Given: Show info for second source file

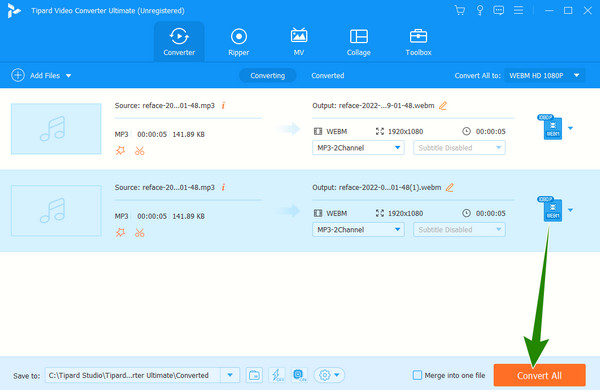Looking at the screenshot, I should coord(223,187).
